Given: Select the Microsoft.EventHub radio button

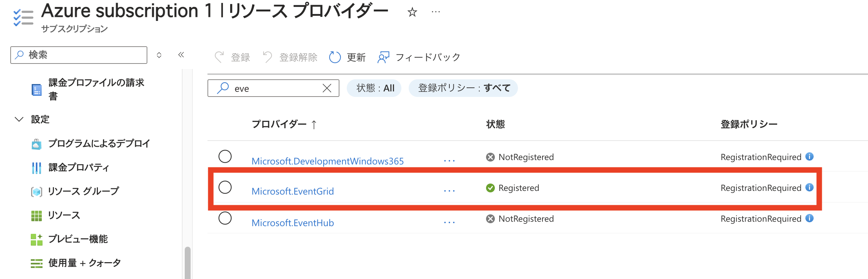Looking at the screenshot, I should 225,218.
